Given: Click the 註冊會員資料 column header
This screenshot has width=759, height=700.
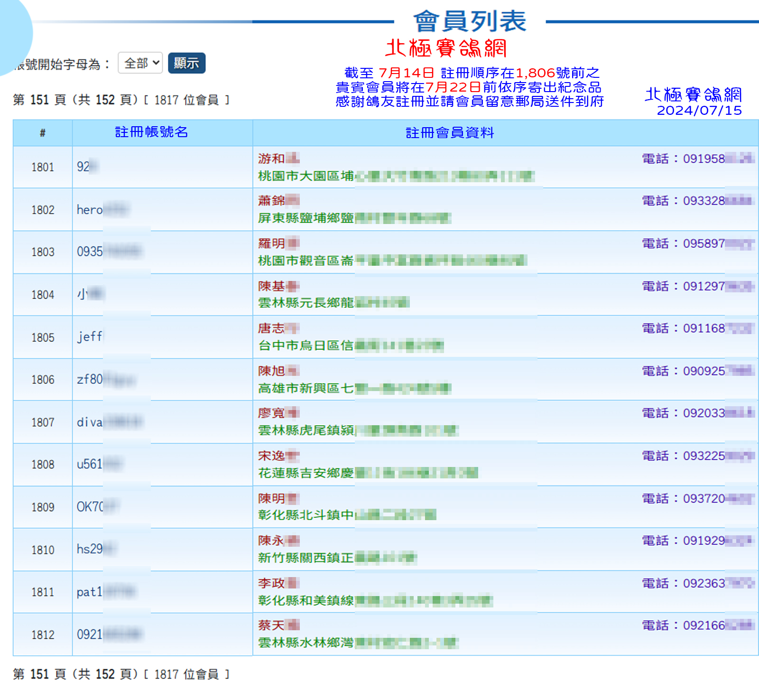Looking at the screenshot, I should (x=450, y=133).
